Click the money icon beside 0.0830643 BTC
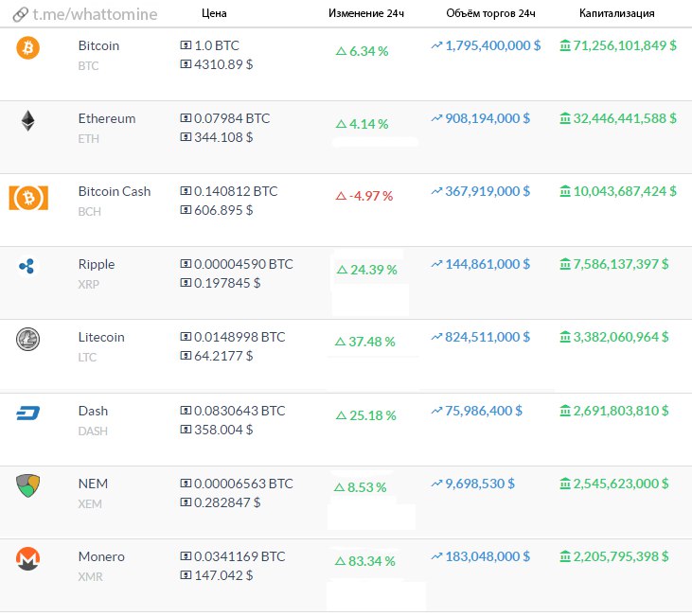 186,411
